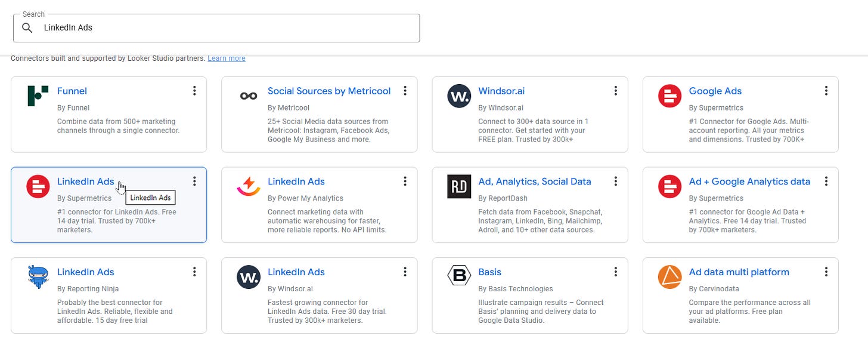
Task: Open more options for Ad, Analytics, Social Data
Action: (x=616, y=181)
